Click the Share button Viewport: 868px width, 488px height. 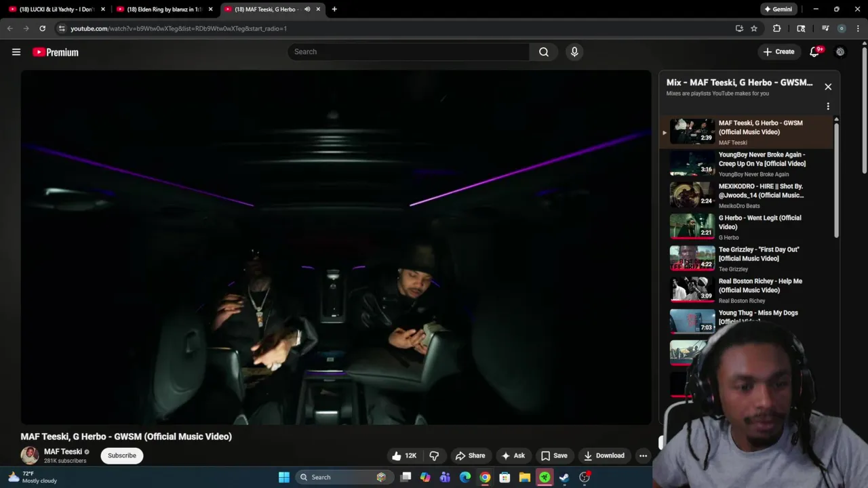click(471, 455)
